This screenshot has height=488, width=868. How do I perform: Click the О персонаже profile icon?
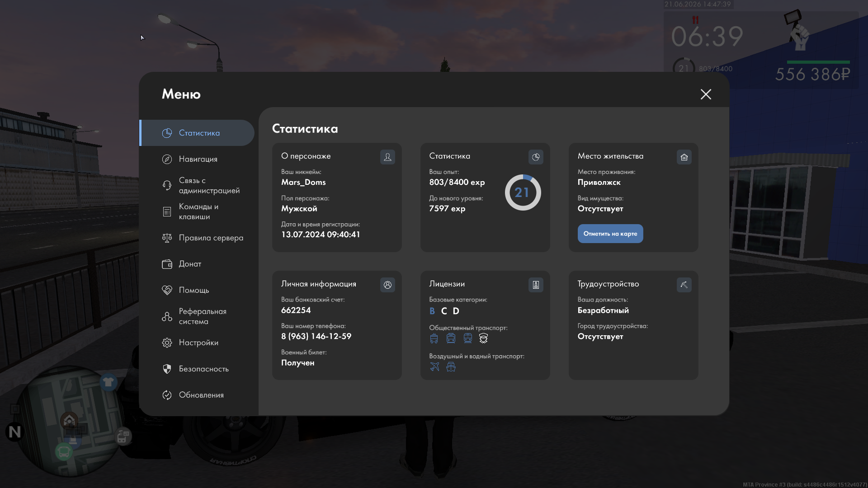coord(387,157)
